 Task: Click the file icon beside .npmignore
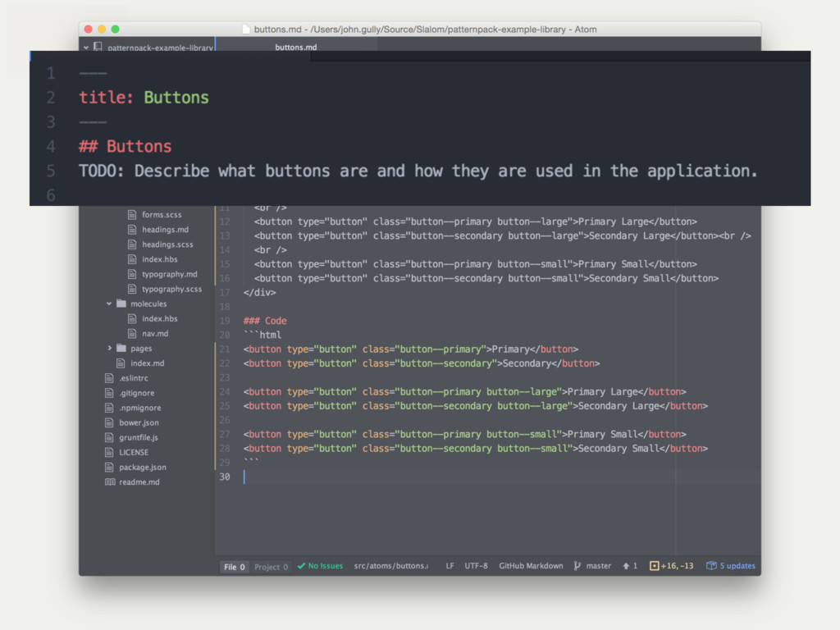109,408
